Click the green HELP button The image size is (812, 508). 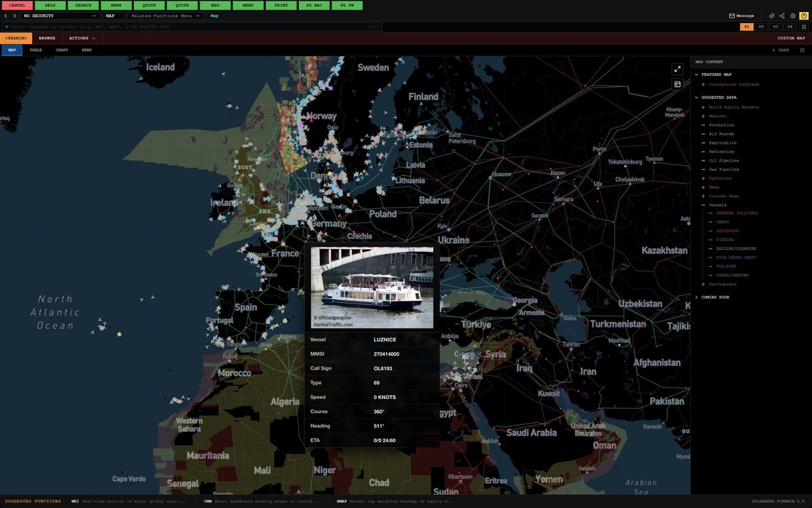[50, 5]
